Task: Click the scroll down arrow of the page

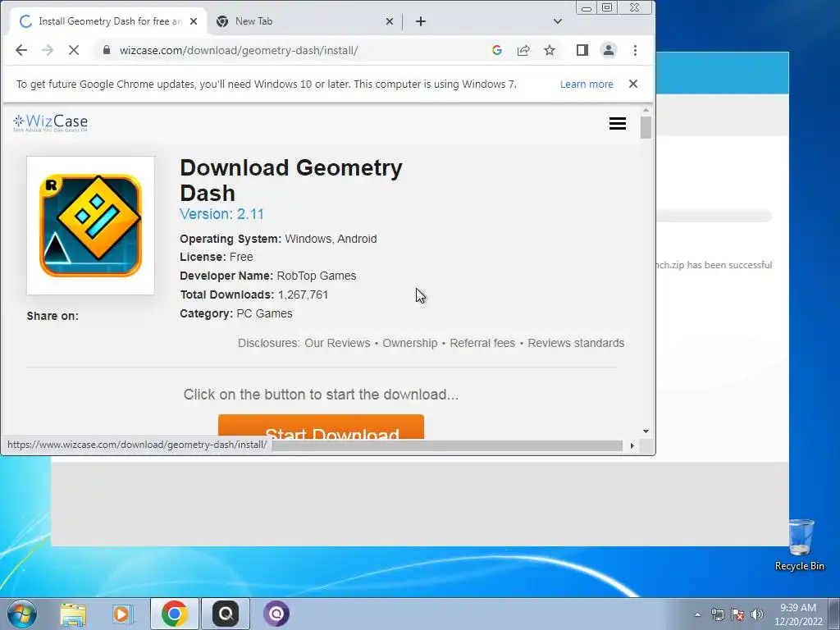Action: tap(646, 431)
